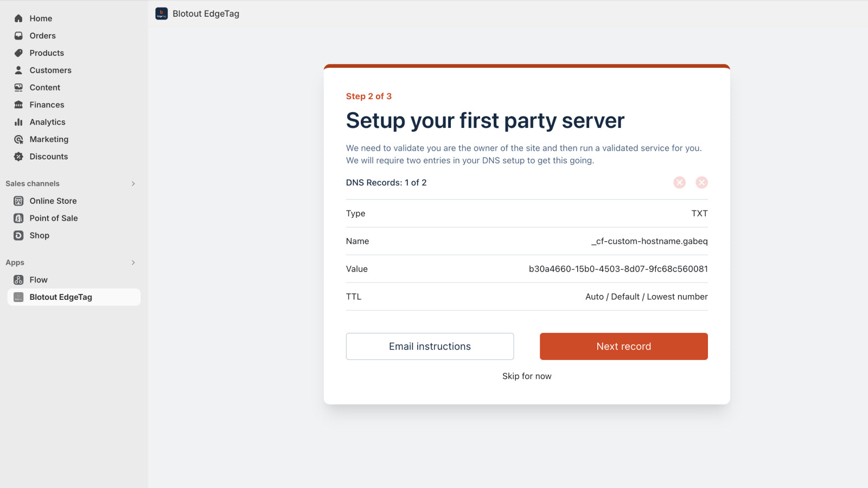Viewport: 868px width, 488px height.
Task: Click the Discounts badge icon
Action: click(18, 157)
